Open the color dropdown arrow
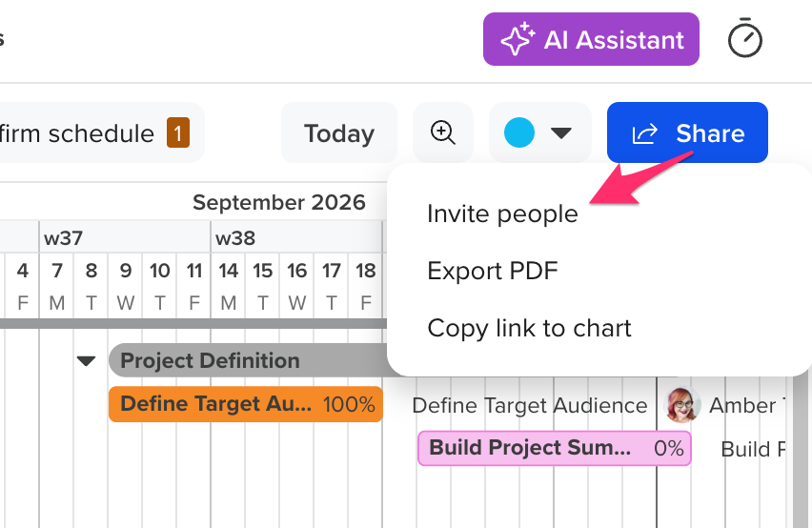The height and width of the screenshot is (528, 812). 561,133
